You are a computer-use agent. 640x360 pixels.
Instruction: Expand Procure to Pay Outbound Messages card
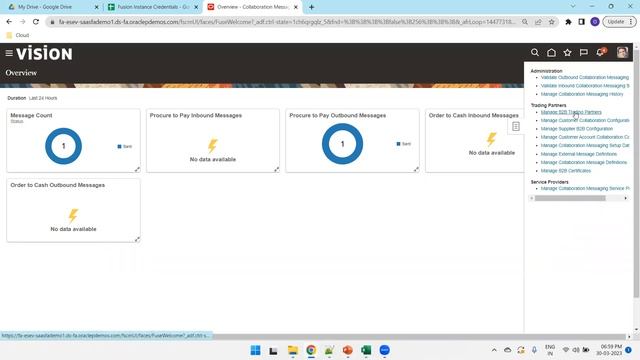tap(416, 169)
